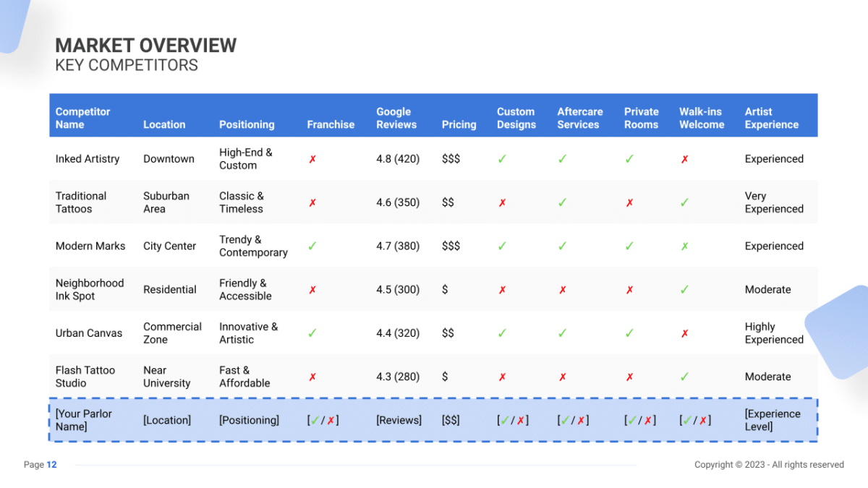868x488 pixels.
Task: Click the Franchise column header
Action: (331, 124)
